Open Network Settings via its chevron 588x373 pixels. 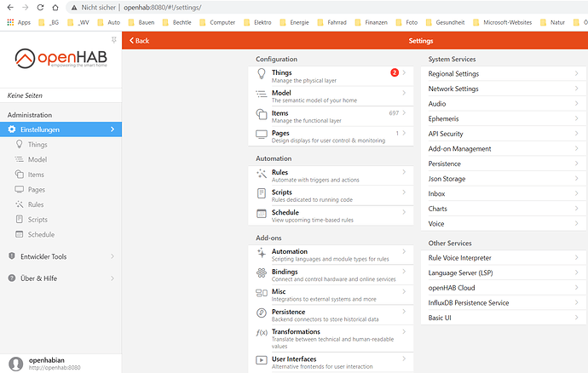pos(577,89)
